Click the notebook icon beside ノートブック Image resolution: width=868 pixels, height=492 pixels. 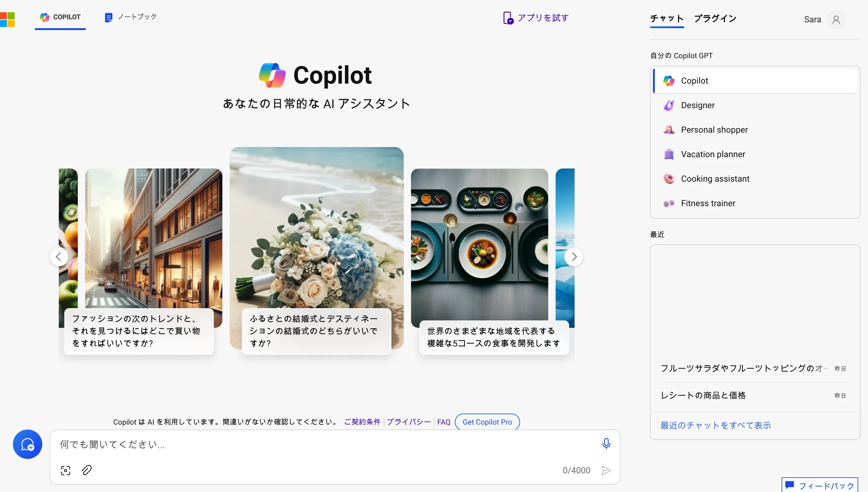[x=108, y=17]
